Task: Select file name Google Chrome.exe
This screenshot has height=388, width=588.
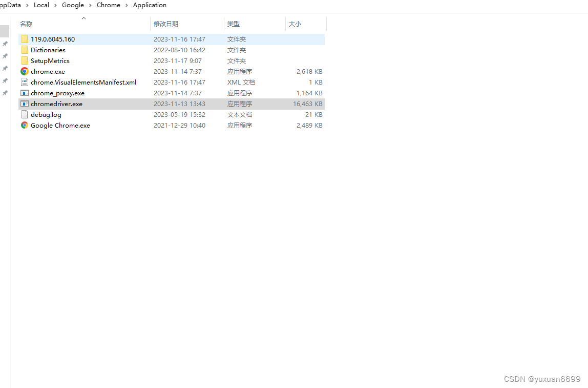Action: tap(60, 126)
